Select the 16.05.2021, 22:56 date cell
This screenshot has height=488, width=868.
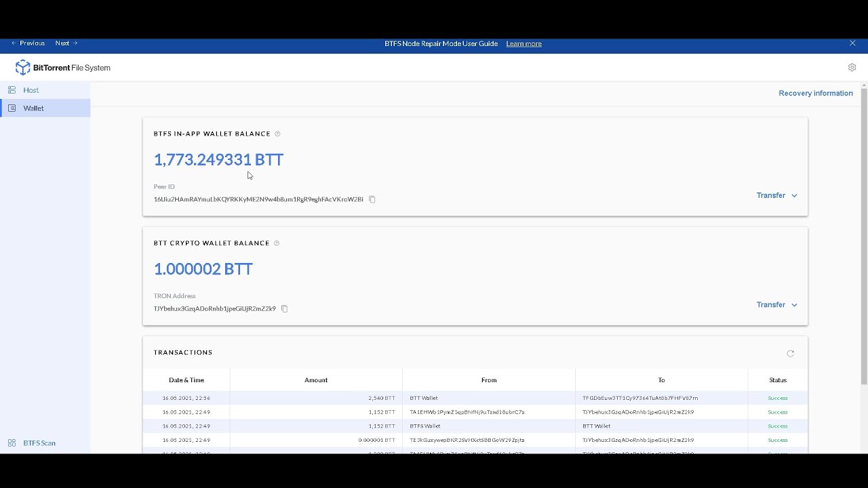pyautogui.click(x=186, y=399)
